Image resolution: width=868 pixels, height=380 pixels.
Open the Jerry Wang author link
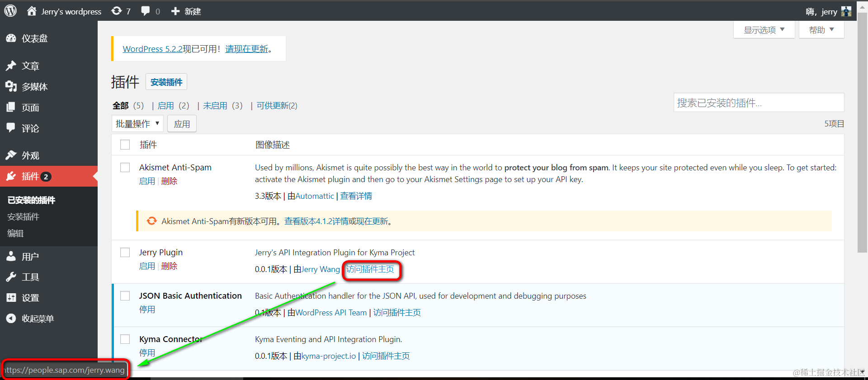(x=321, y=269)
